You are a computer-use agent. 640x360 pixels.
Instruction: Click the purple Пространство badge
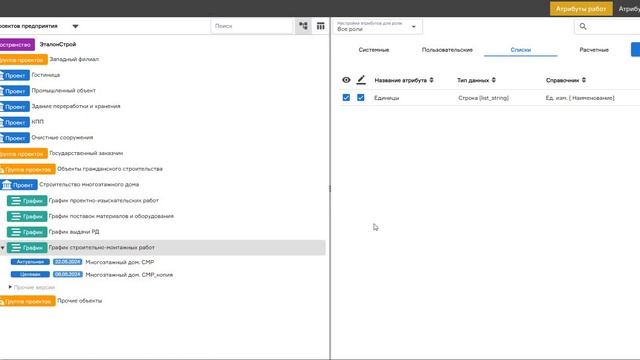point(17,44)
